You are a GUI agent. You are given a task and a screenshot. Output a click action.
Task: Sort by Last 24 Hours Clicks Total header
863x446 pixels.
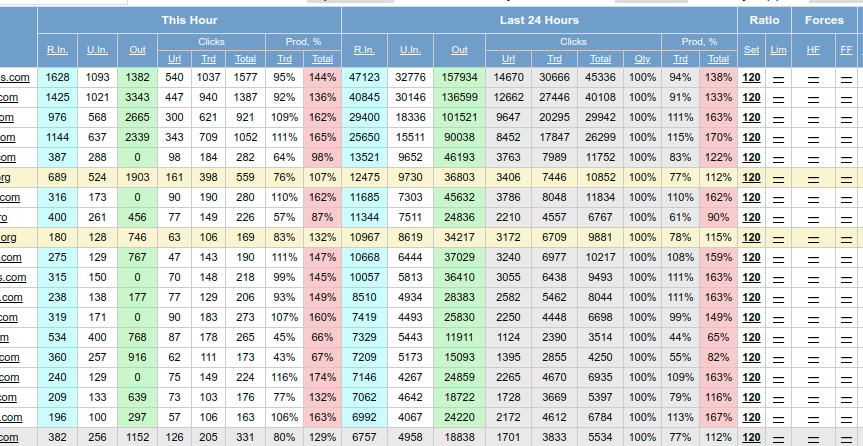click(x=600, y=58)
